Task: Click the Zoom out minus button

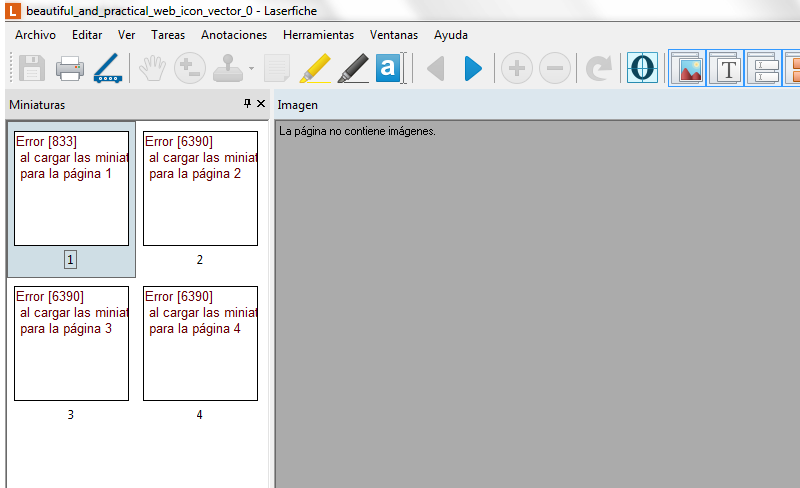Action: pyautogui.click(x=555, y=68)
